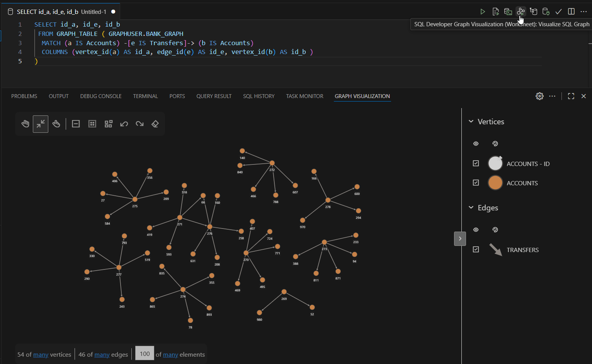Click the four-squares layout icon

[x=109, y=124]
